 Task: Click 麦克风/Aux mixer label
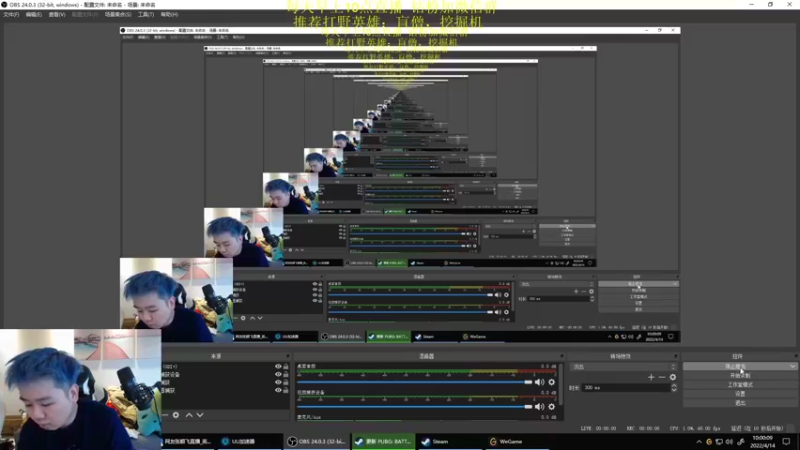[310, 417]
